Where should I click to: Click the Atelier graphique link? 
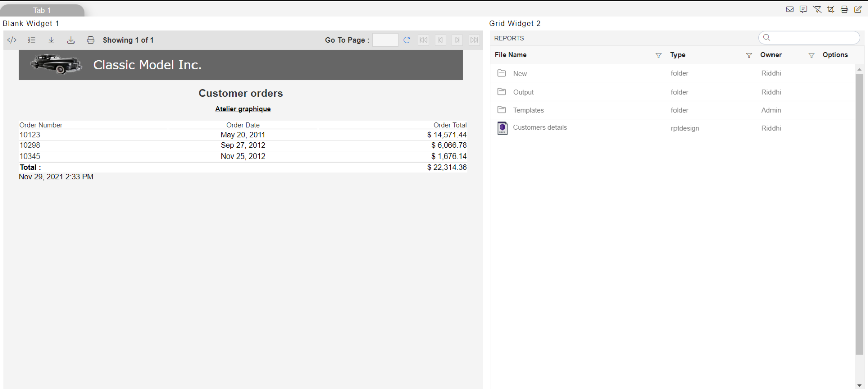(243, 109)
